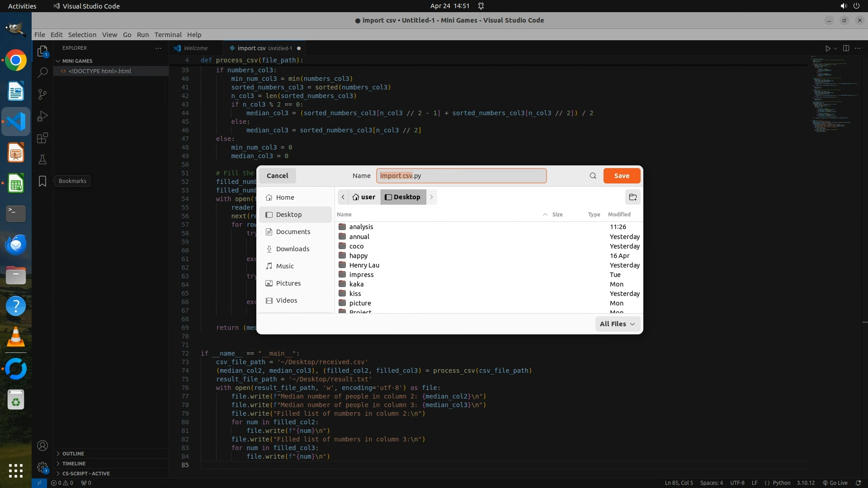This screenshot has height=488, width=868.
Task: Toggle Go Live in status bar
Action: 835,483
